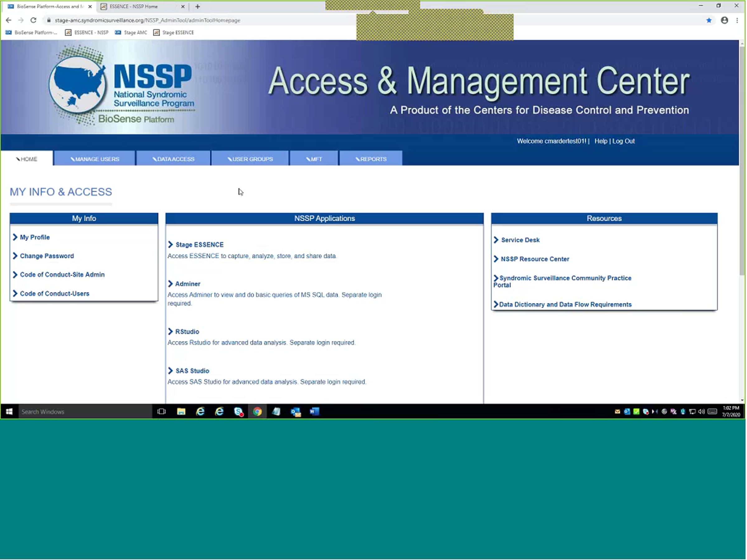Open Task View from the taskbar
747x560 pixels.
click(162, 412)
